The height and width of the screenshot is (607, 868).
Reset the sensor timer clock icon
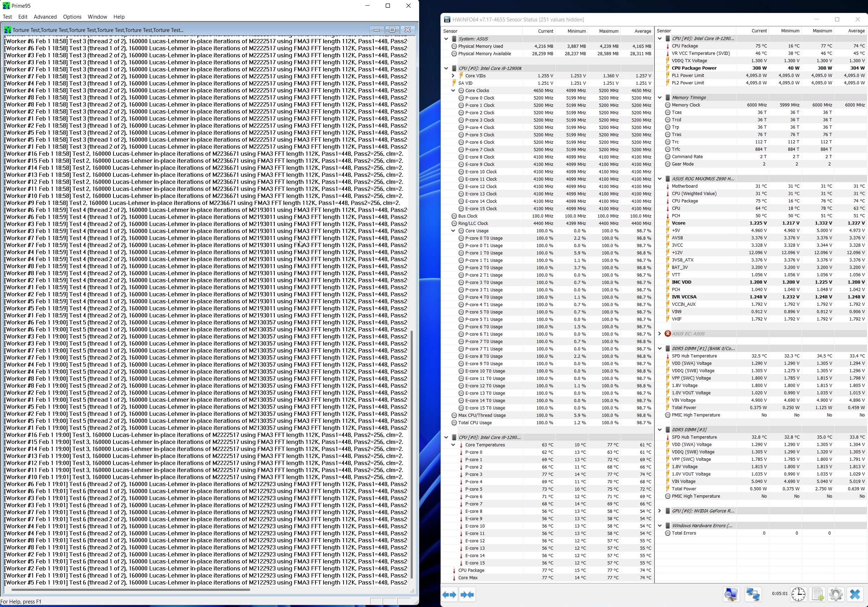[798, 594]
